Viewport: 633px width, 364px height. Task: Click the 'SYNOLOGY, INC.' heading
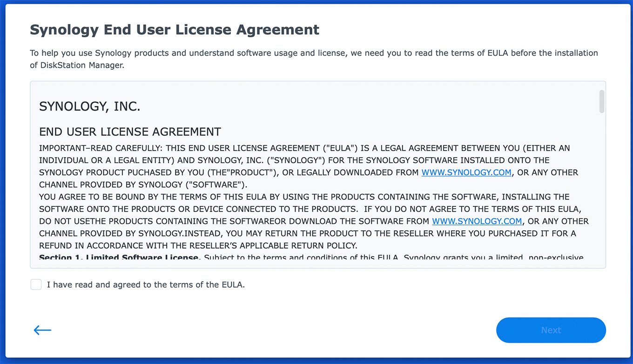[x=90, y=106]
